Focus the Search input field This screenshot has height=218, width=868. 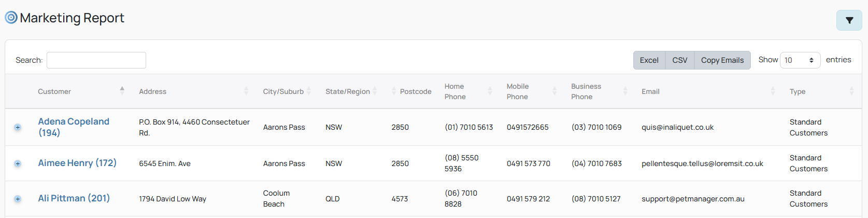click(96, 60)
